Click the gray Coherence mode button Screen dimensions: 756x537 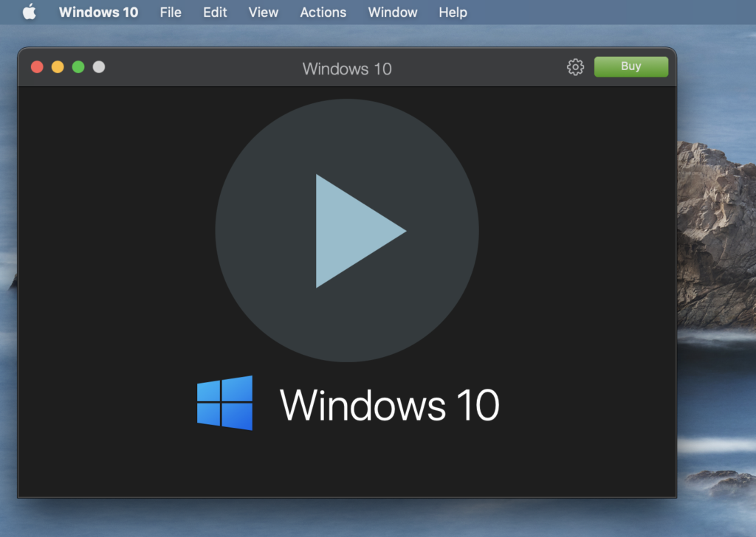[99, 67]
